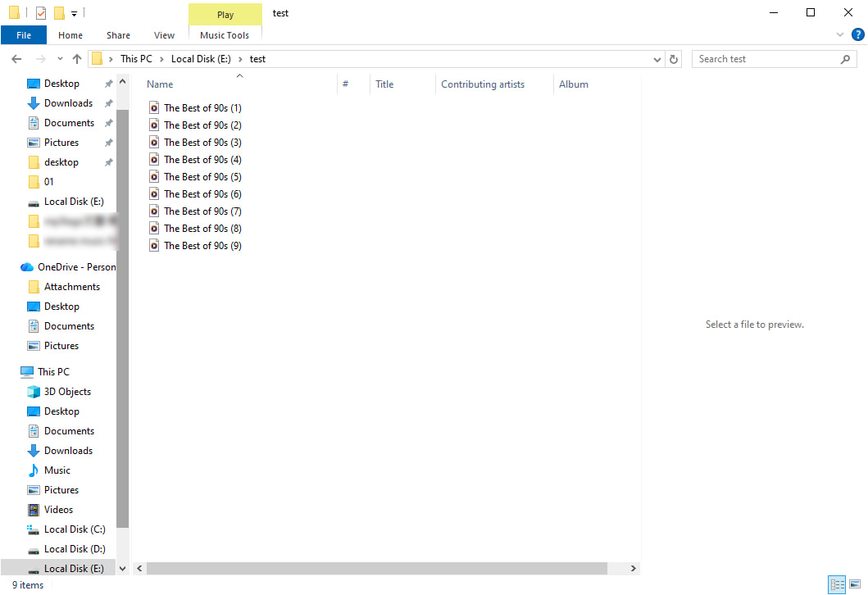Open the File menu

[x=24, y=35]
